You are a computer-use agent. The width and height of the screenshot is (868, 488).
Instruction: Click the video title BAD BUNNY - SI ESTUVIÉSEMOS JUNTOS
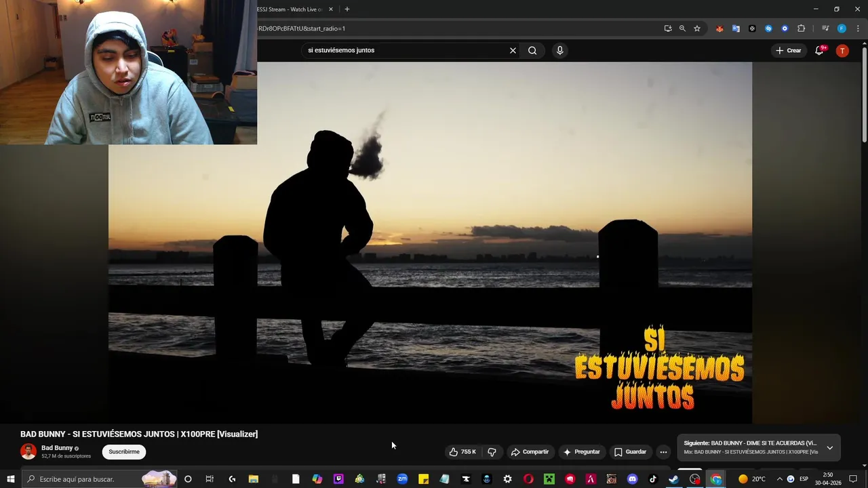(139, 434)
